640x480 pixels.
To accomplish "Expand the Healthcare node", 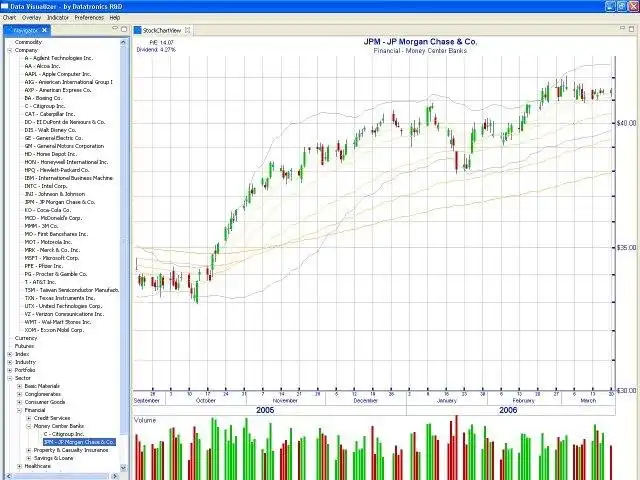I will pyautogui.click(x=19, y=466).
